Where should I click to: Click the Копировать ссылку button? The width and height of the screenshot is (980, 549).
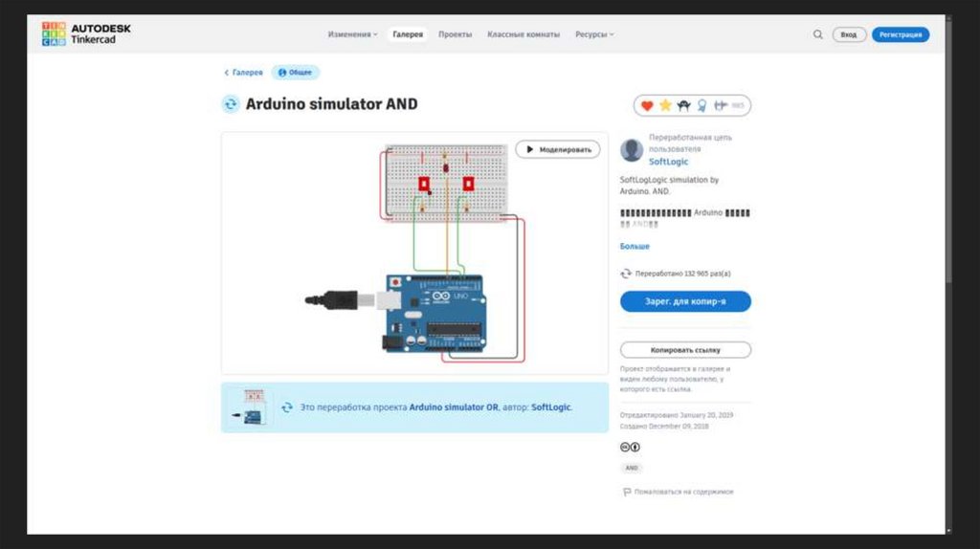tap(685, 350)
